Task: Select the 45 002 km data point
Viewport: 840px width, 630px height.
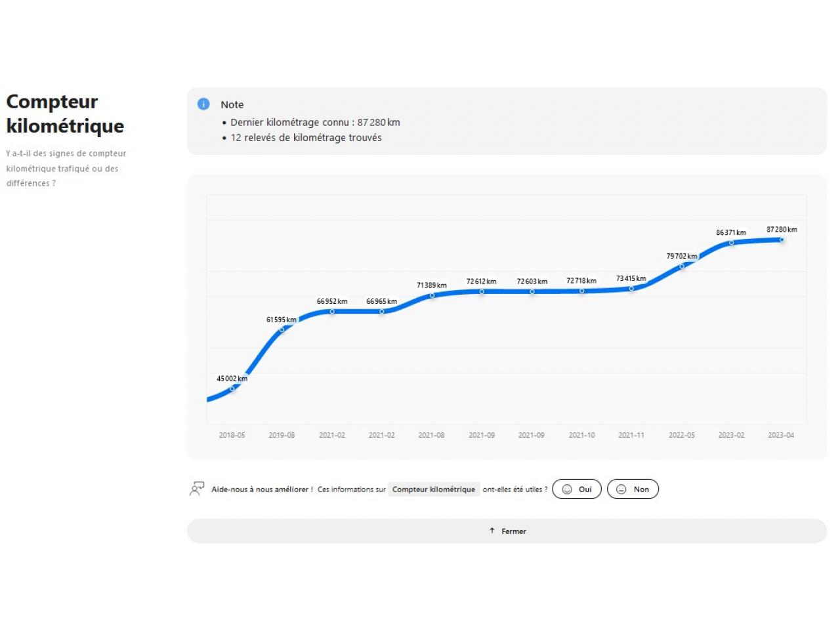Action: click(232, 388)
